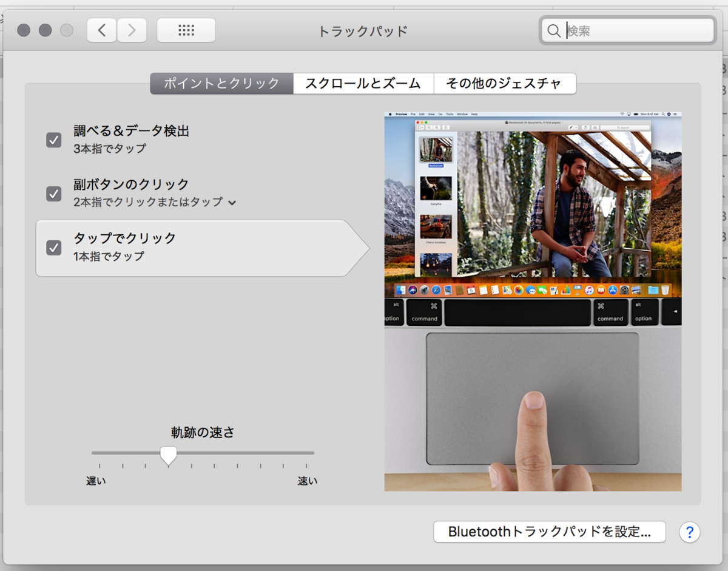Click the 軌跡の速さ slider thumb
Viewport: 728px width, 571px height.
tap(168, 455)
